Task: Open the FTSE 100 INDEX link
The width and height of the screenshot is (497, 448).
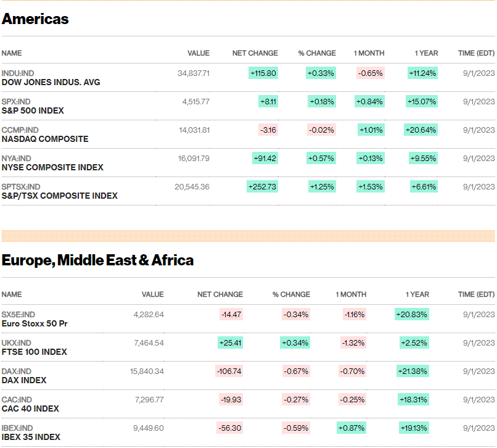Action: pos(35,352)
